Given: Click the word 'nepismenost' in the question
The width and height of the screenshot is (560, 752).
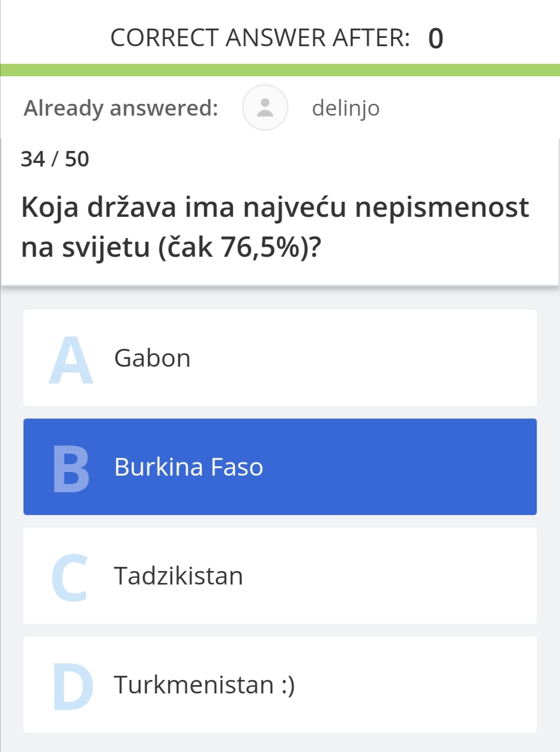Looking at the screenshot, I should click(442, 207).
